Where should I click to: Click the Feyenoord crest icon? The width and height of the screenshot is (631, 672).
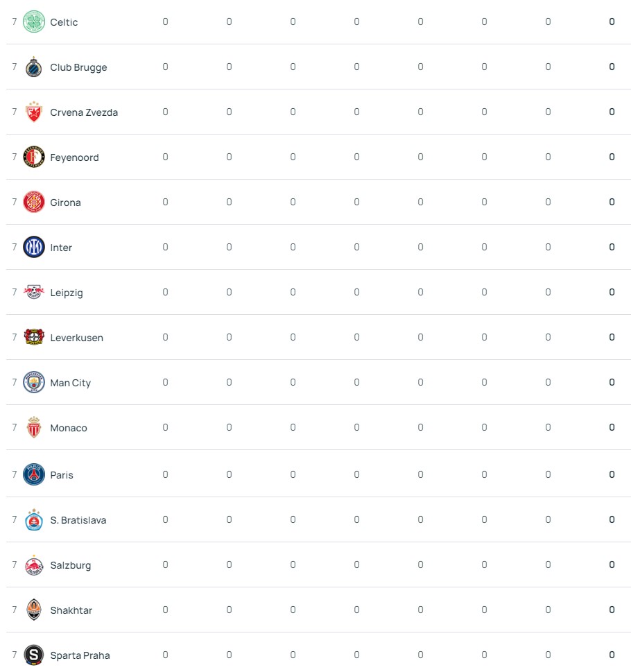[34, 157]
